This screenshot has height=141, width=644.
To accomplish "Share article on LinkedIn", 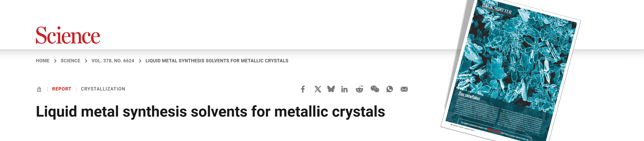I will (344, 89).
